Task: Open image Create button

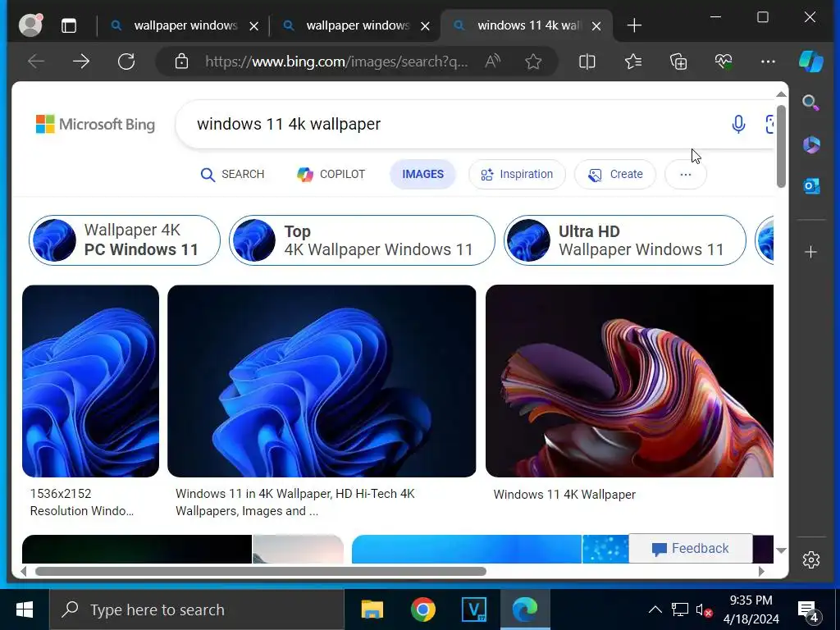Action: pos(615,174)
